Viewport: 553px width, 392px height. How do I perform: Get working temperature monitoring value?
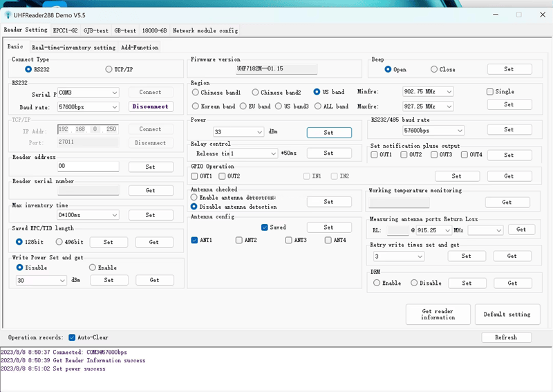[x=507, y=202]
